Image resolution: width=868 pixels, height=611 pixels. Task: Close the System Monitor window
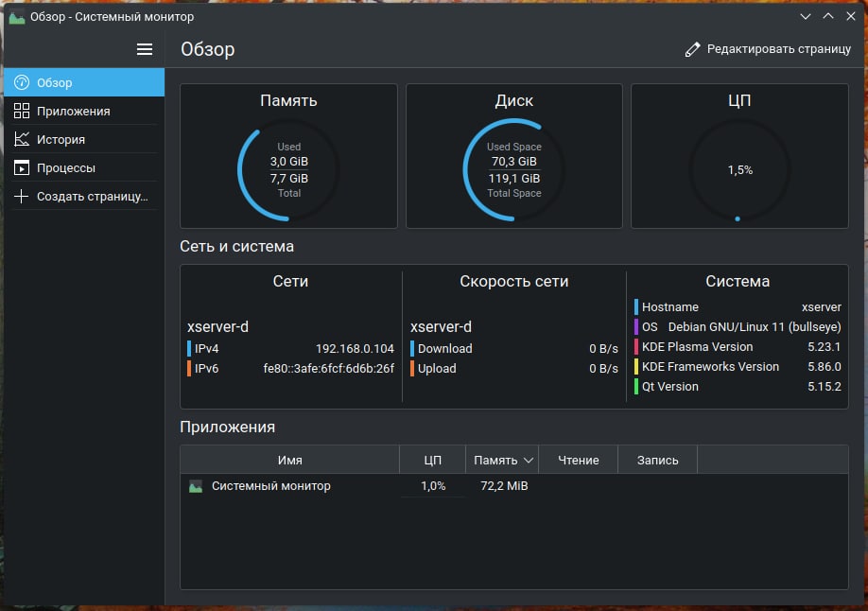(x=851, y=17)
